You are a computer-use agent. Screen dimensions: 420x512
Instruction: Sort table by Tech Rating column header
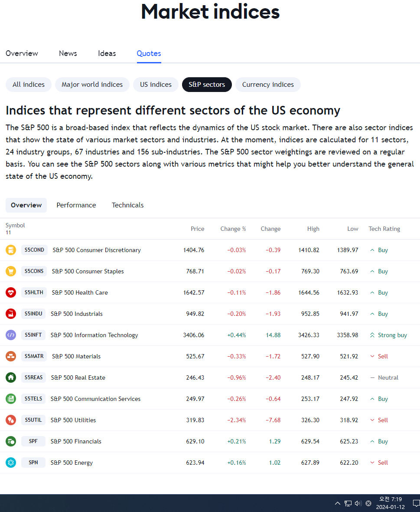[384, 229]
